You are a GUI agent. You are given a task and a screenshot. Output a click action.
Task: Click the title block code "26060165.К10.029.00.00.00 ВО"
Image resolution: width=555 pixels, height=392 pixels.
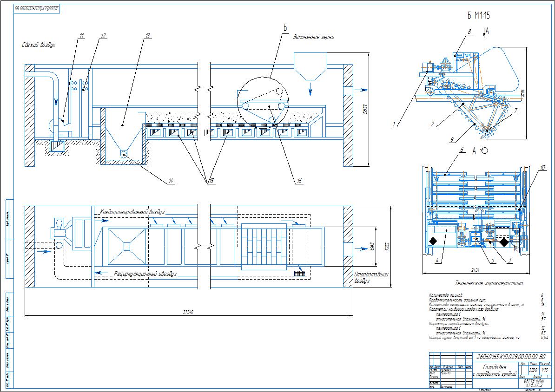(511, 357)
